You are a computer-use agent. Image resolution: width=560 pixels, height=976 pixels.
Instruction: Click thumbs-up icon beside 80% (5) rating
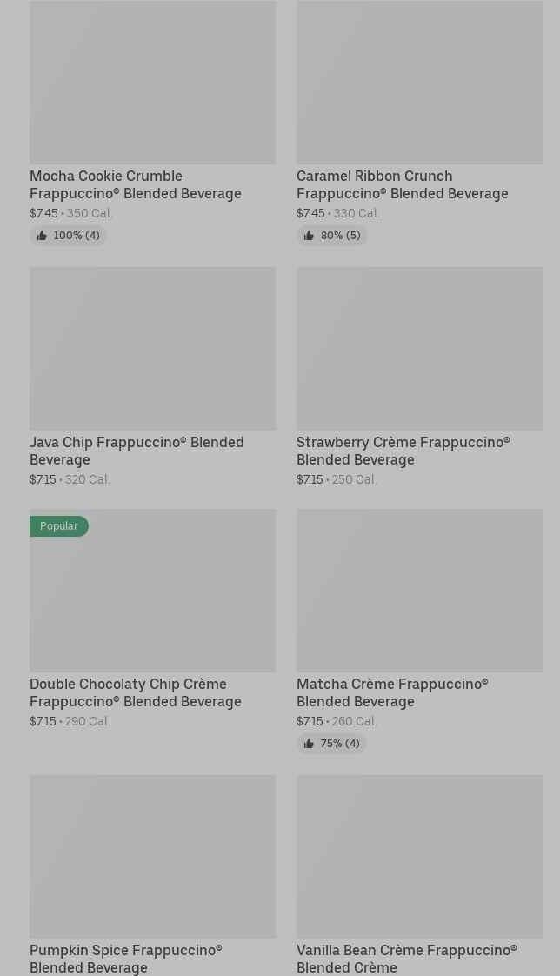309,236
